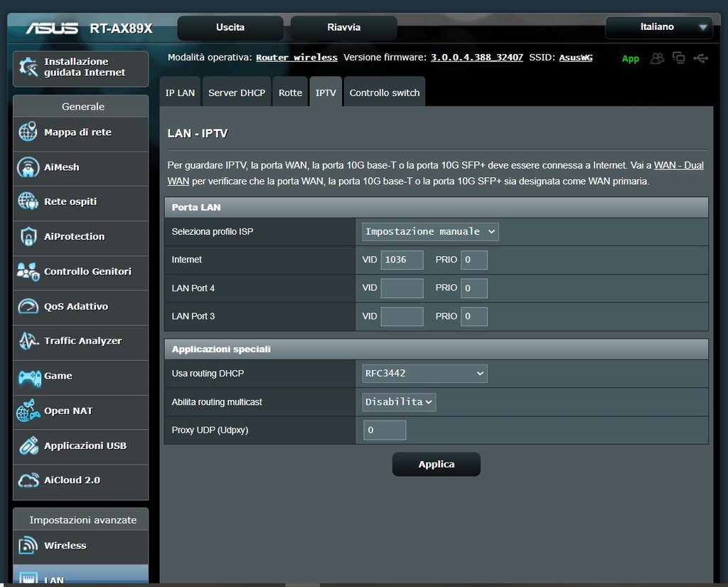This screenshot has width=728, height=587.
Task: Click the USB status icon in header
Action: [700, 58]
